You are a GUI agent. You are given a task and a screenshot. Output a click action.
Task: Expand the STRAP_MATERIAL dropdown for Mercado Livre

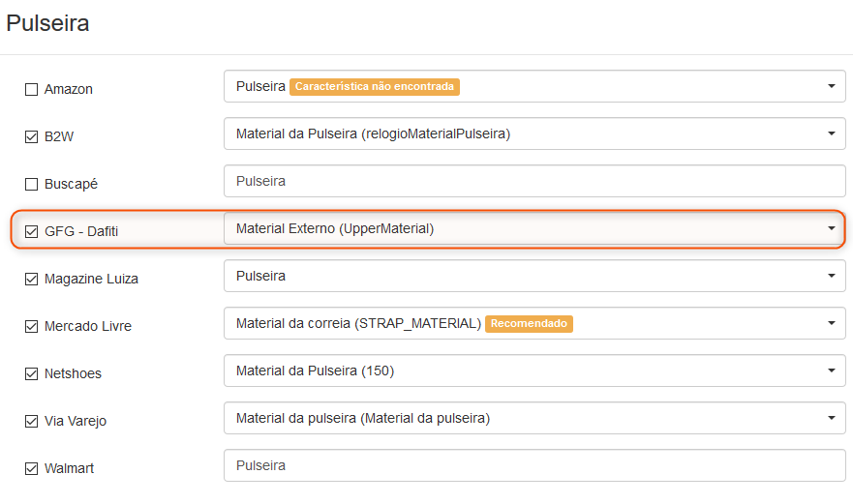coord(534,323)
